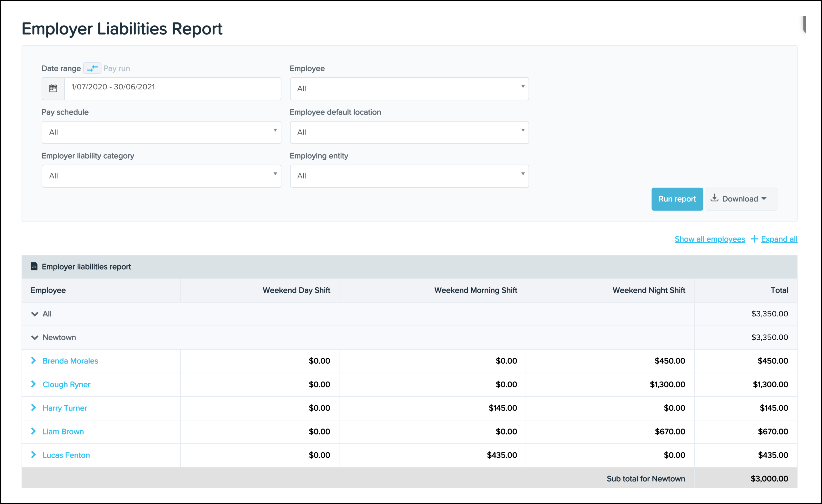
Task: Click Show all employees link
Action: tap(710, 239)
